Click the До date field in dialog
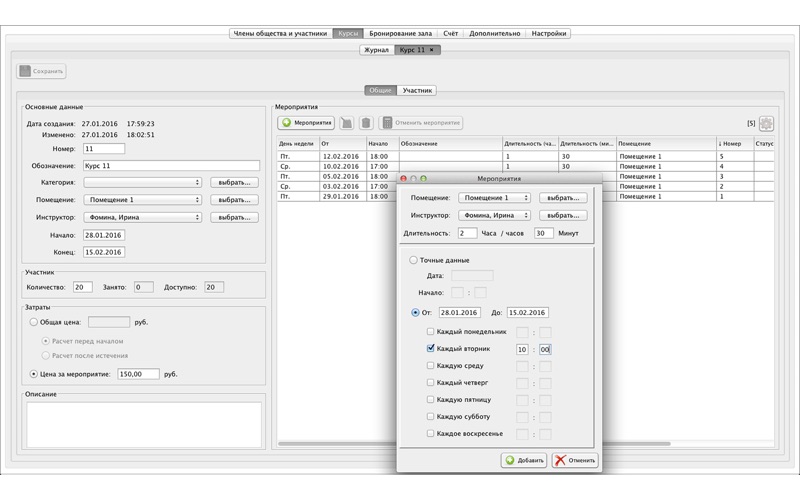The width and height of the screenshot is (800, 500). [x=528, y=313]
